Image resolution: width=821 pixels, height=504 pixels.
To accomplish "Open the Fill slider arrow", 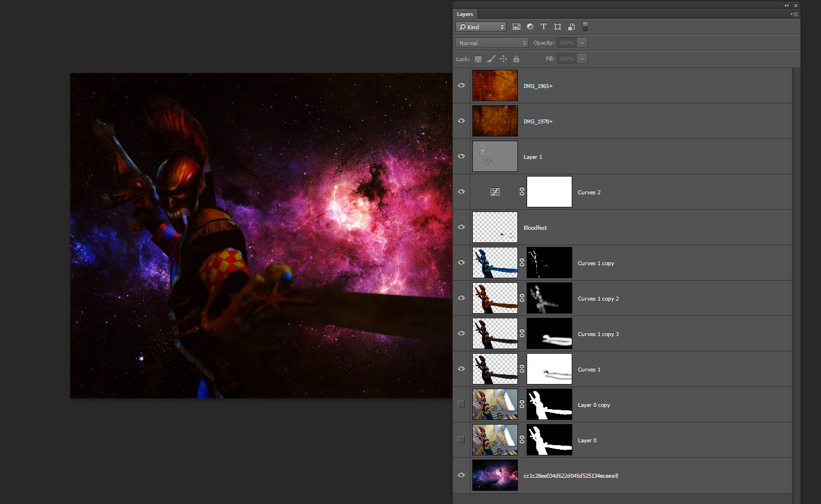I will click(582, 59).
